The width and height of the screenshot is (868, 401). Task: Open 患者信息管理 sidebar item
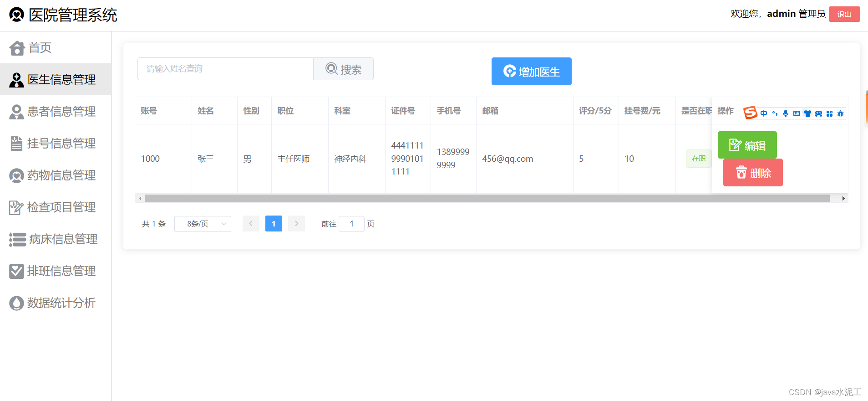[x=56, y=111]
